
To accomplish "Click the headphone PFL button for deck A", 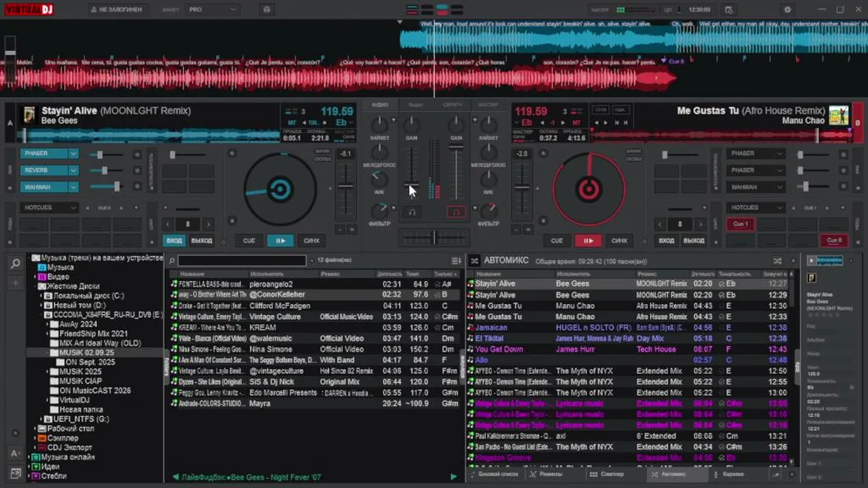I will click(x=412, y=212).
